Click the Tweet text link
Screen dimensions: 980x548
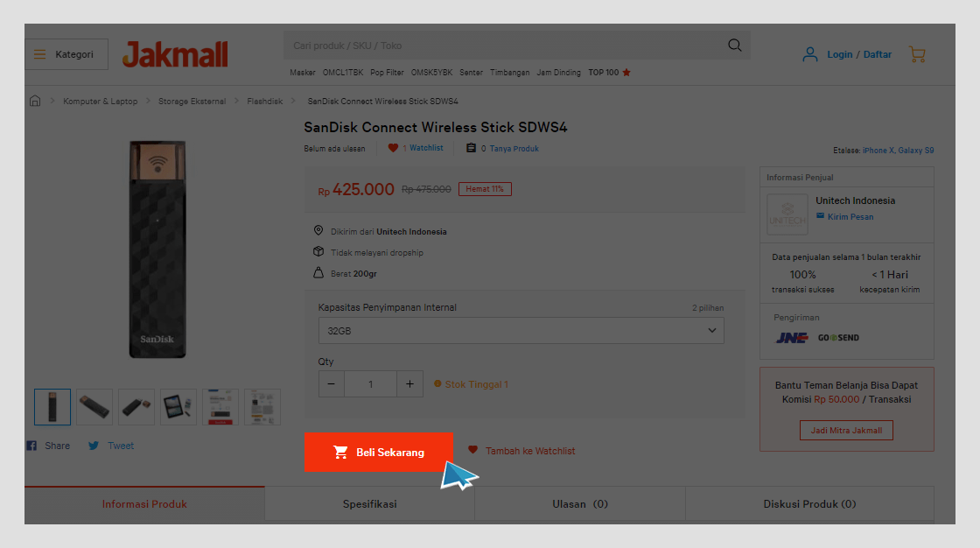click(121, 446)
